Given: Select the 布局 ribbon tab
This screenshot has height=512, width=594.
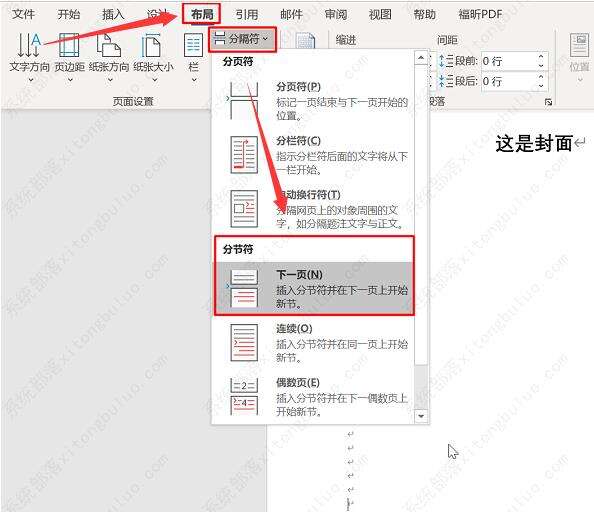Looking at the screenshot, I should tap(202, 14).
